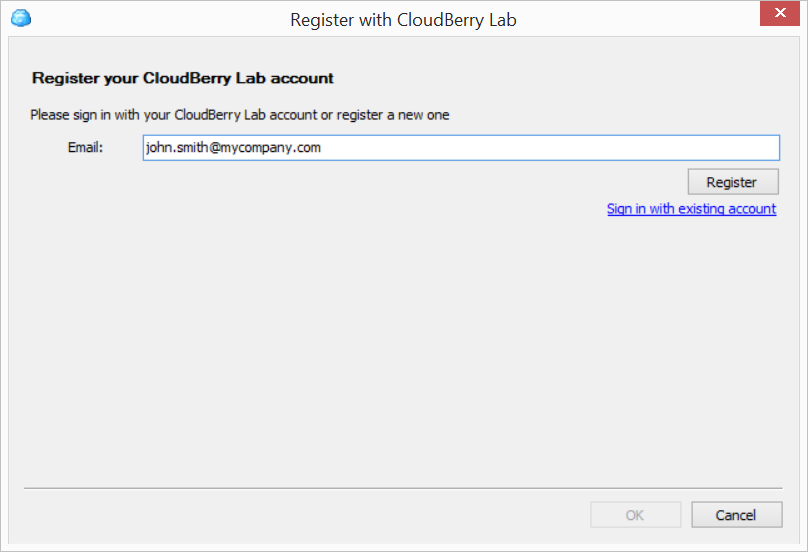Click the greyed-out OK button
This screenshot has width=808, height=552.
tap(635, 515)
